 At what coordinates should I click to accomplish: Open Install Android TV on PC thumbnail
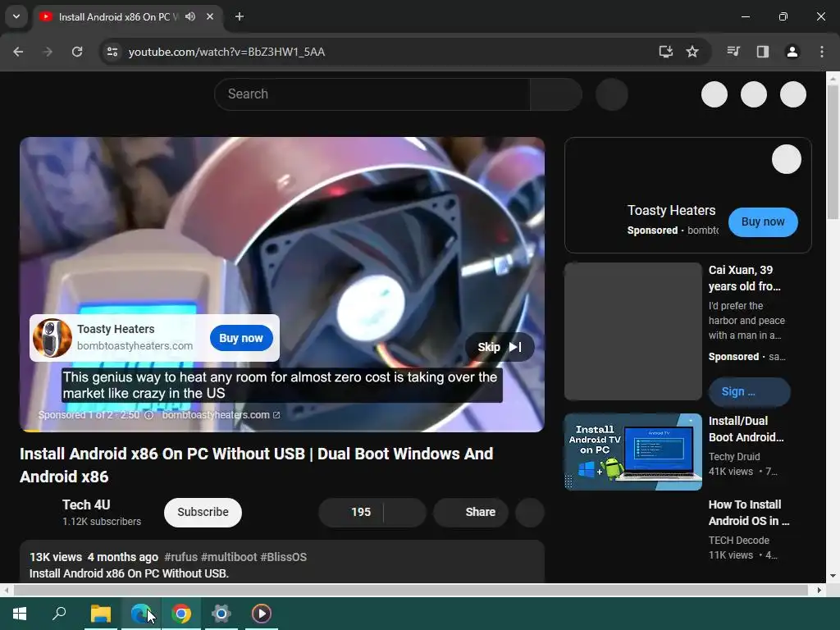[633, 452]
